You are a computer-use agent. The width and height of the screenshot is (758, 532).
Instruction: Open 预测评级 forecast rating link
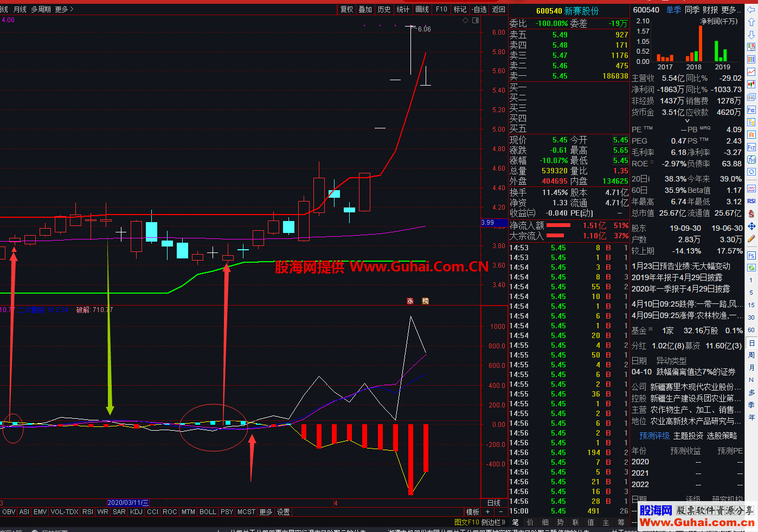tap(654, 436)
